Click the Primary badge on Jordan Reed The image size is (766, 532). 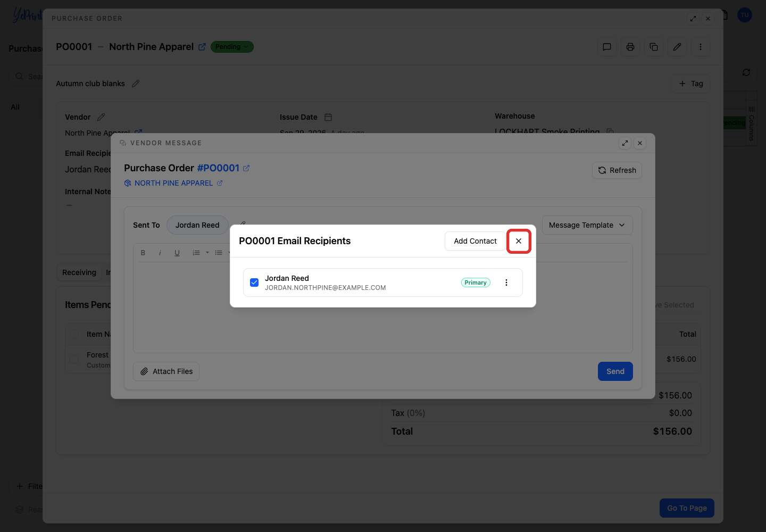click(x=476, y=282)
